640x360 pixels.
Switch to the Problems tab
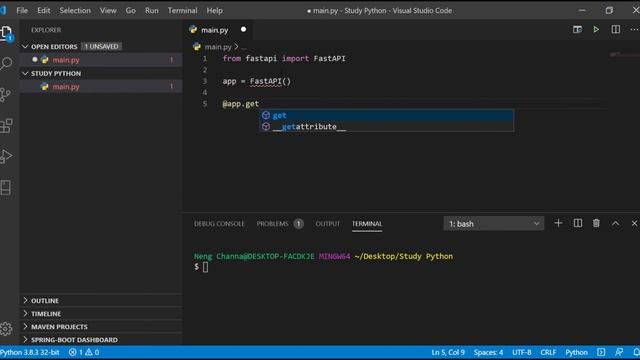tap(280, 224)
